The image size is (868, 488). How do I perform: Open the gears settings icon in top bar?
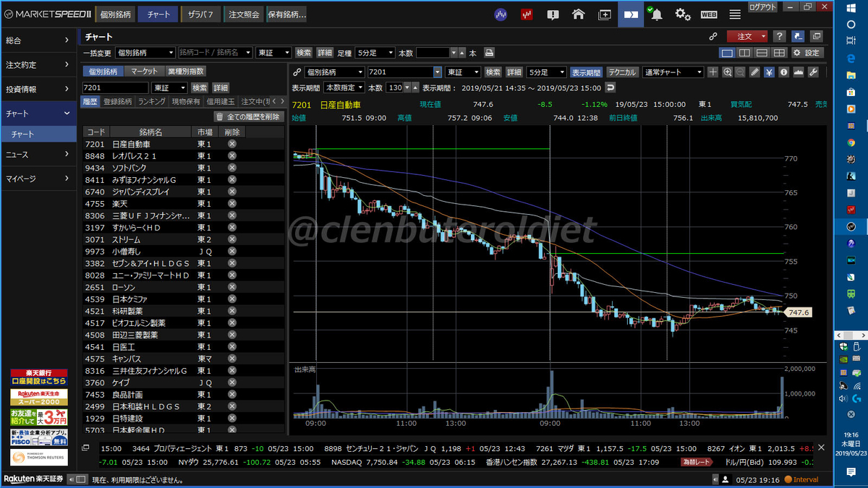[683, 14]
